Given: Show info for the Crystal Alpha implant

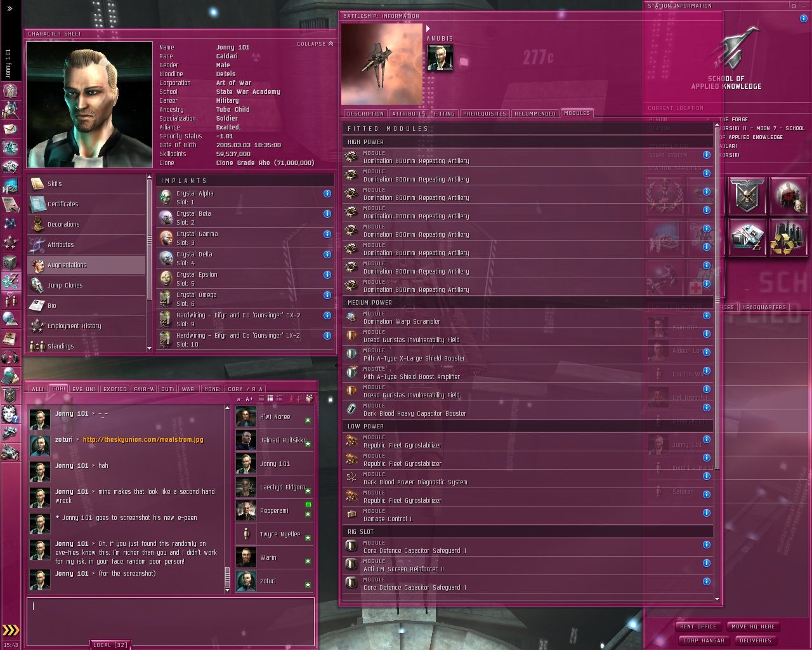Looking at the screenshot, I should click(327, 194).
